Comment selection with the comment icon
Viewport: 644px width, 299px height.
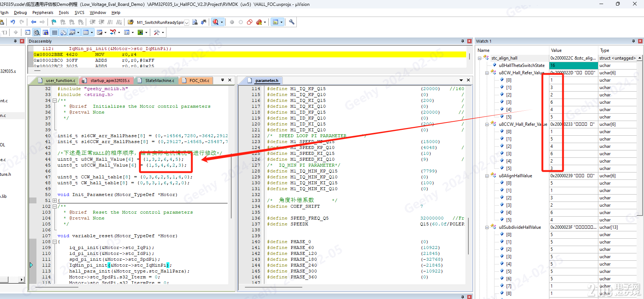pos(110,22)
